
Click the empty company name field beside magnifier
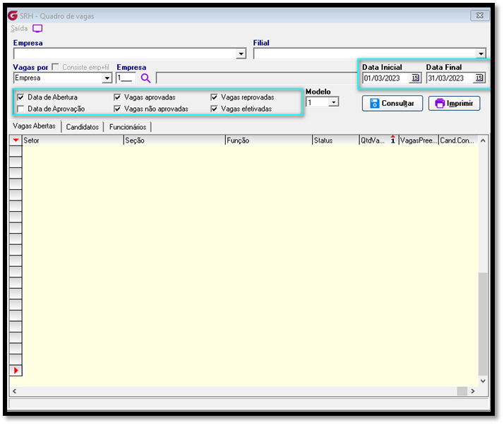pyautogui.click(x=256, y=78)
